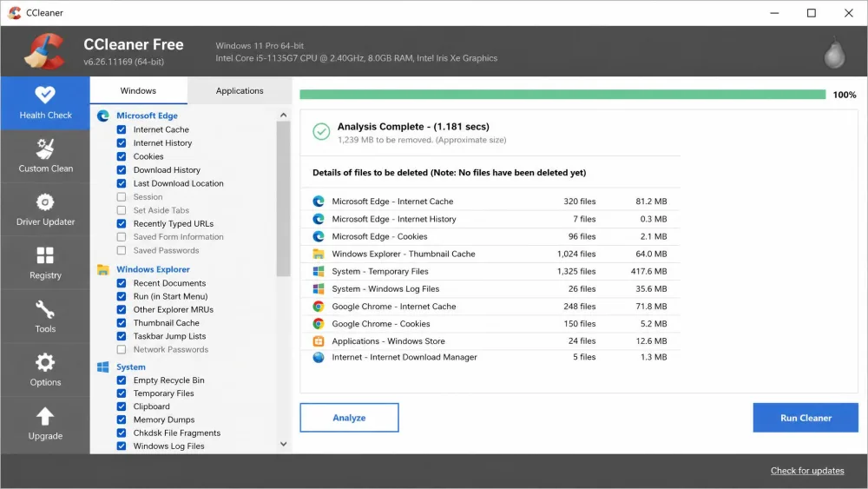The image size is (868, 489).
Task: Click Windows Explorer folder icon in tree
Action: (x=103, y=269)
